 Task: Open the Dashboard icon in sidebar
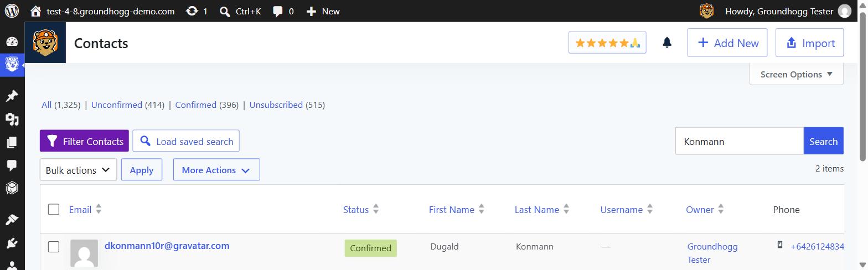point(12,42)
